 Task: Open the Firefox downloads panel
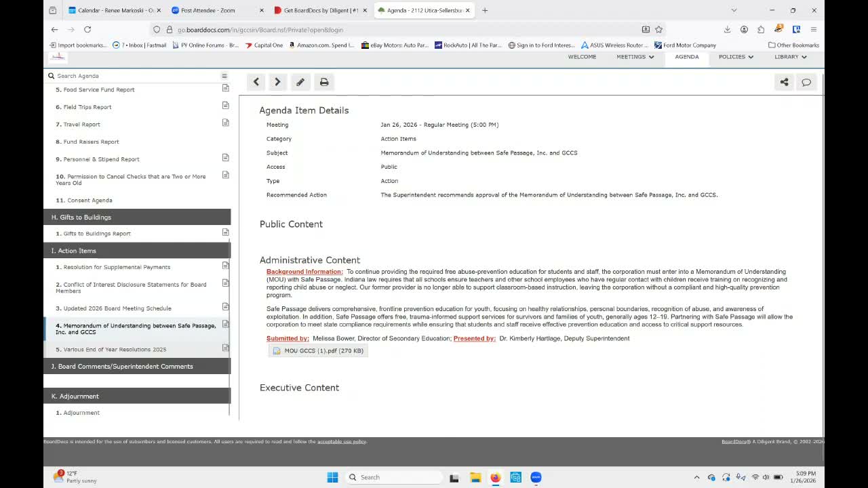click(x=727, y=30)
